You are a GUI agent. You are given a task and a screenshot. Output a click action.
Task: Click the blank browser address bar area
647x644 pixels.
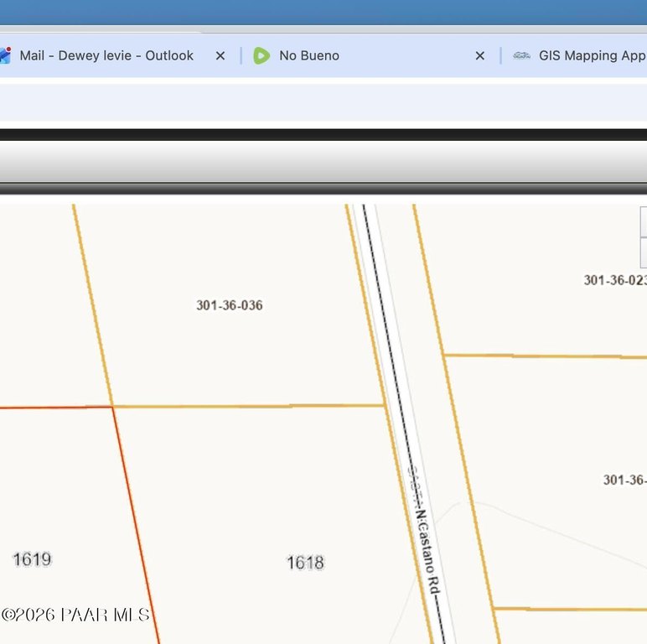point(323,103)
